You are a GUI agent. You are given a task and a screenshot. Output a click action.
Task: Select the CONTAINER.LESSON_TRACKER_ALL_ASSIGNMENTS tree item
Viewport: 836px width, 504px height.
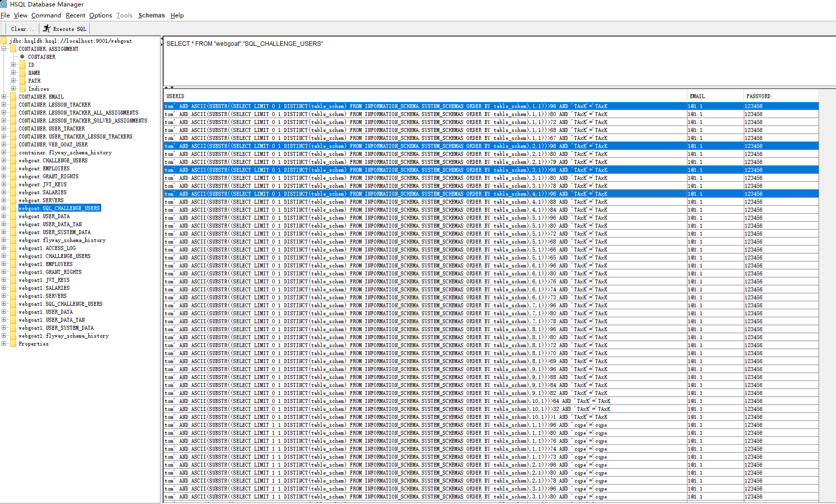pos(78,113)
